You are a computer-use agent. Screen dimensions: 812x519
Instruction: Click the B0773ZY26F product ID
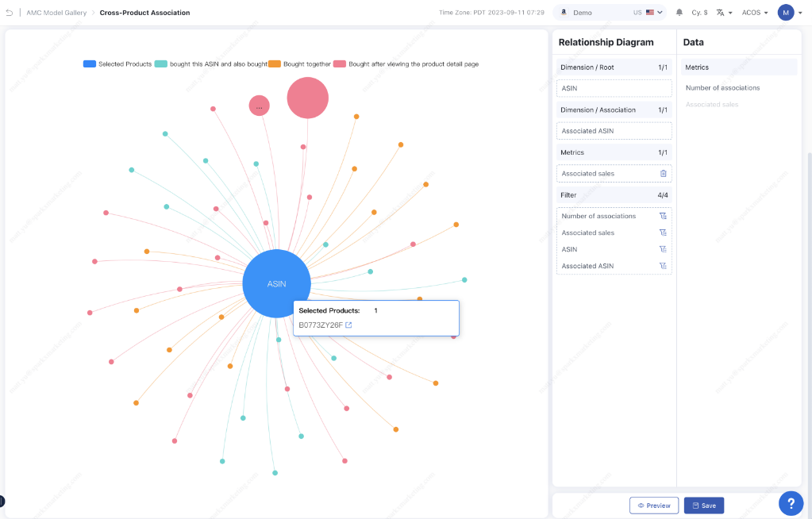[321, 325]
